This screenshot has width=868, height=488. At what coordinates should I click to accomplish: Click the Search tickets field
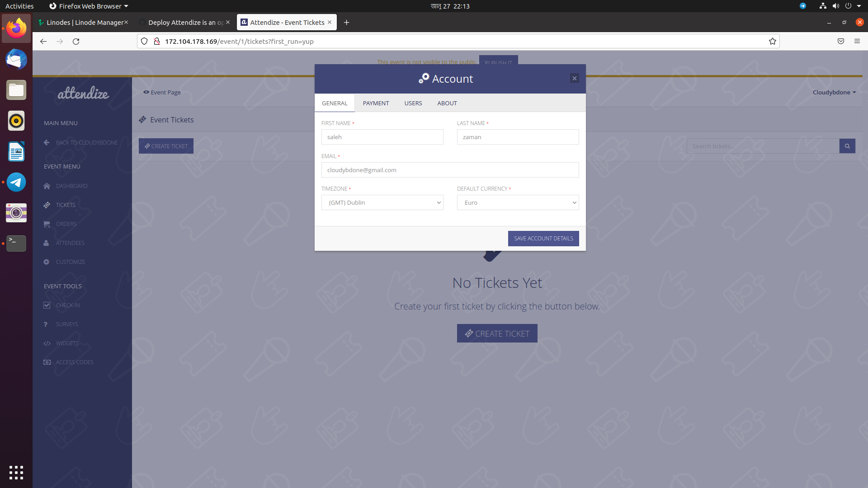[x=763, y=146]
